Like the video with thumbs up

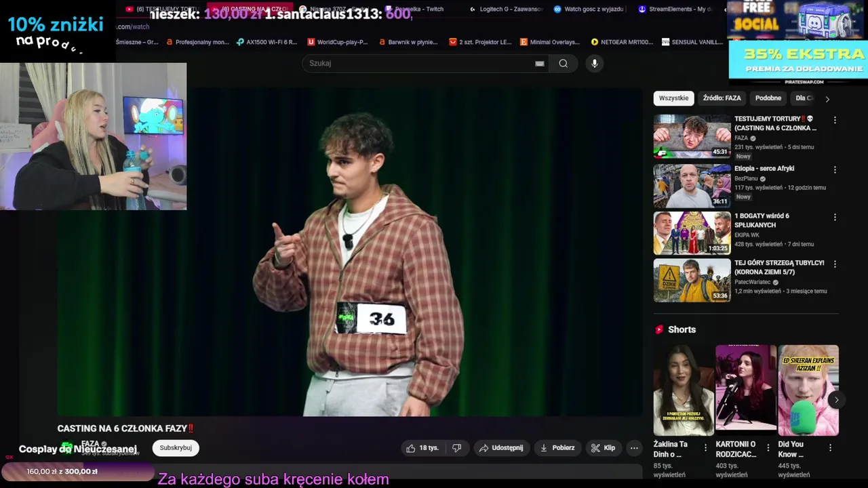click(422, 448)
